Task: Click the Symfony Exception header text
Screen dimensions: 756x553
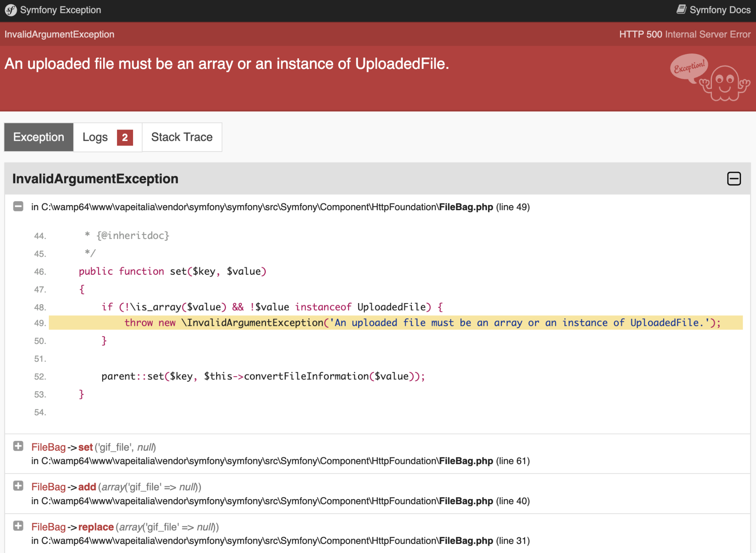Action: pyautogui.click(x=60, y=10)
